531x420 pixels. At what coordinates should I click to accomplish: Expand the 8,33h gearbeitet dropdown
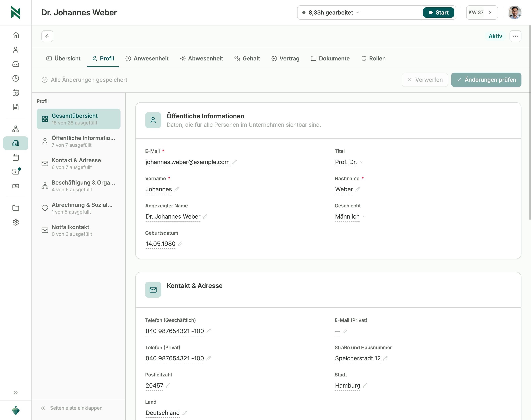tap(332, 13)
